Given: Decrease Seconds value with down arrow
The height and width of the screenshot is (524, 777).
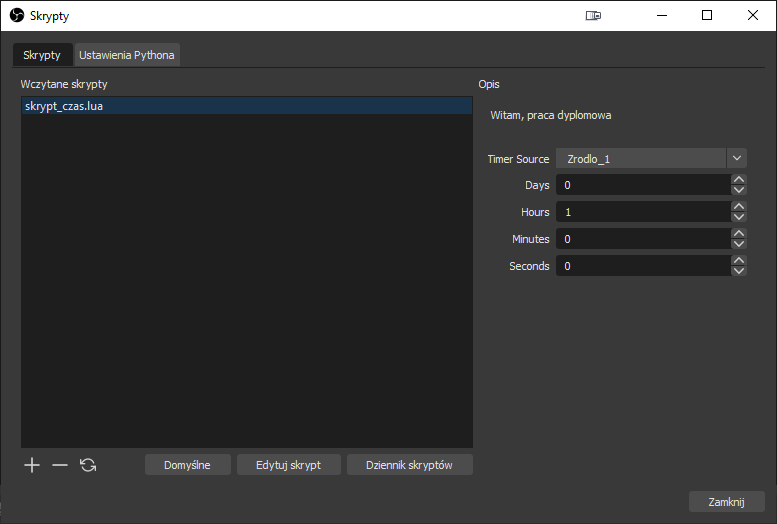Looking at the screenshot, I should 739,271.
